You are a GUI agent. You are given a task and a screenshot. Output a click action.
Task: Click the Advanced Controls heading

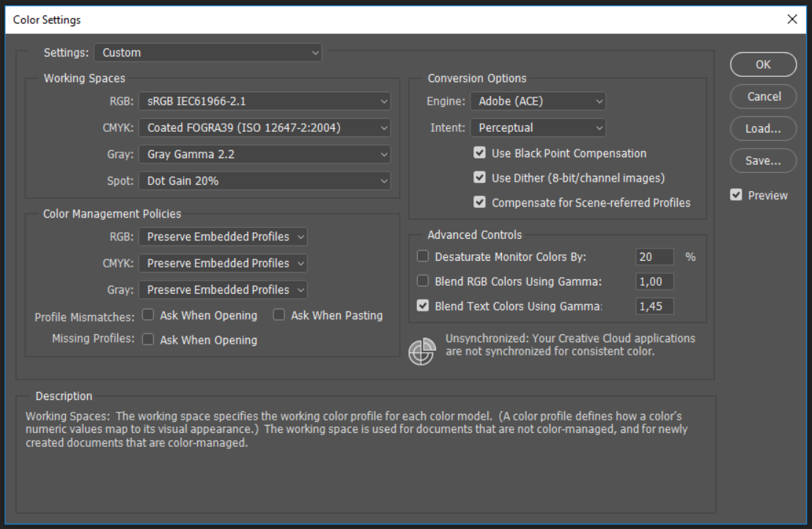pyautogui.click(x=474, y=235)
